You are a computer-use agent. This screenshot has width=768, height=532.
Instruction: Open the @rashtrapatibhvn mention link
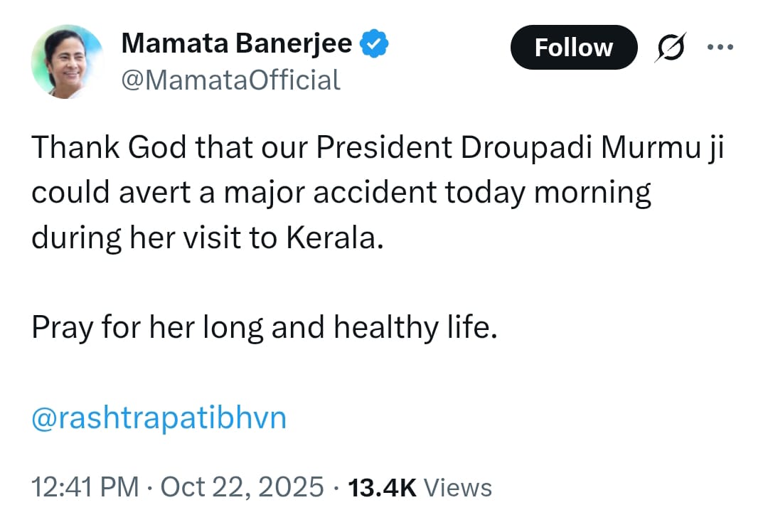(159, 418)
